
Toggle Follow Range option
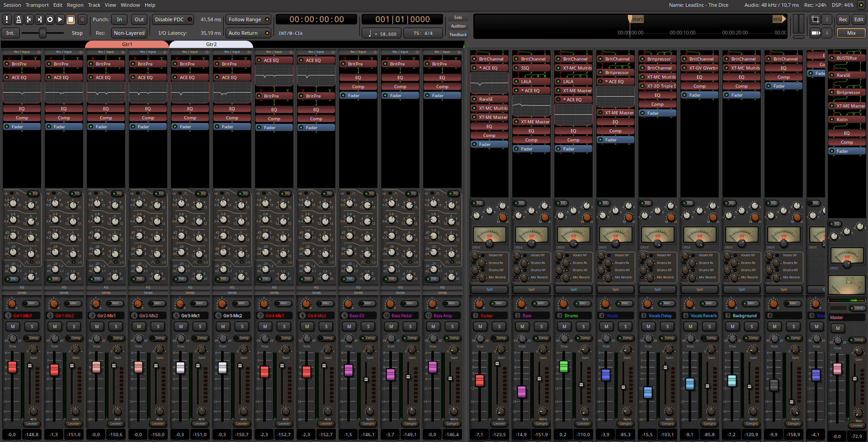(x=248, y=19)
